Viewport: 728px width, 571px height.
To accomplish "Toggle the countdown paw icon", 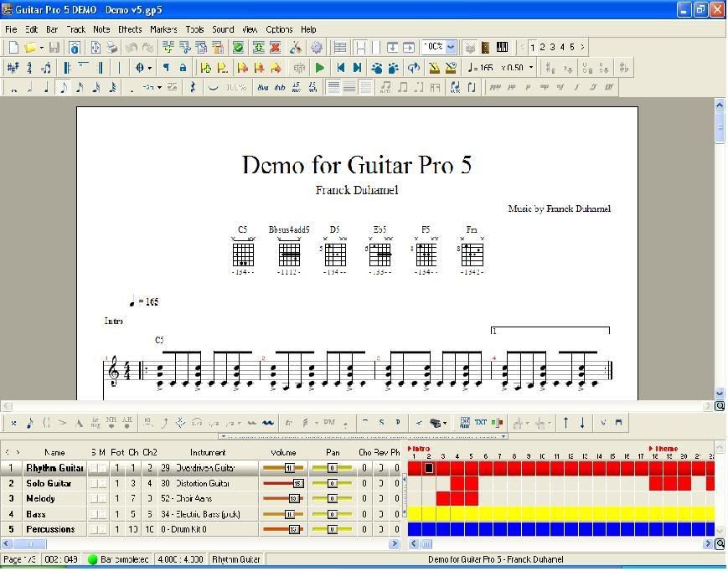I will tap(377, 68).
